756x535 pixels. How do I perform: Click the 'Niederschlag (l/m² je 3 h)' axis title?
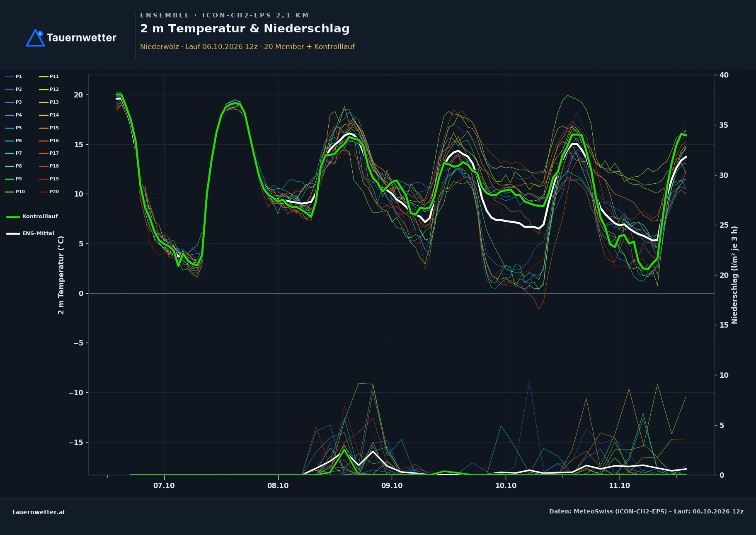(x=734, y=275)
